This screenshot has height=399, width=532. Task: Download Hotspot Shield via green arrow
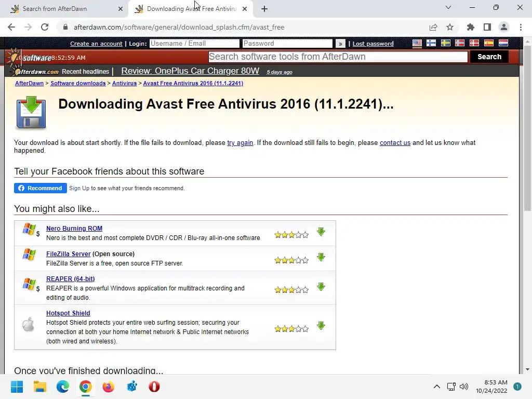(x=321, y=326)
